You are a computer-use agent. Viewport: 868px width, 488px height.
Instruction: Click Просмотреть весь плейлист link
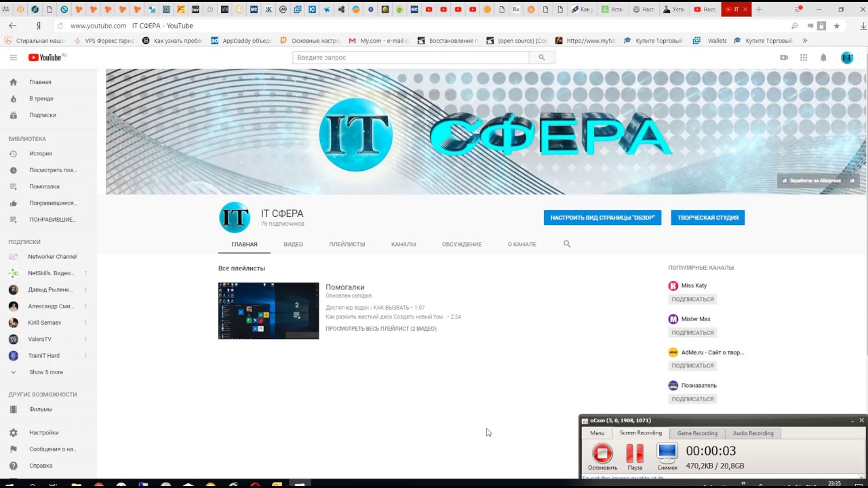coord(381,329)
